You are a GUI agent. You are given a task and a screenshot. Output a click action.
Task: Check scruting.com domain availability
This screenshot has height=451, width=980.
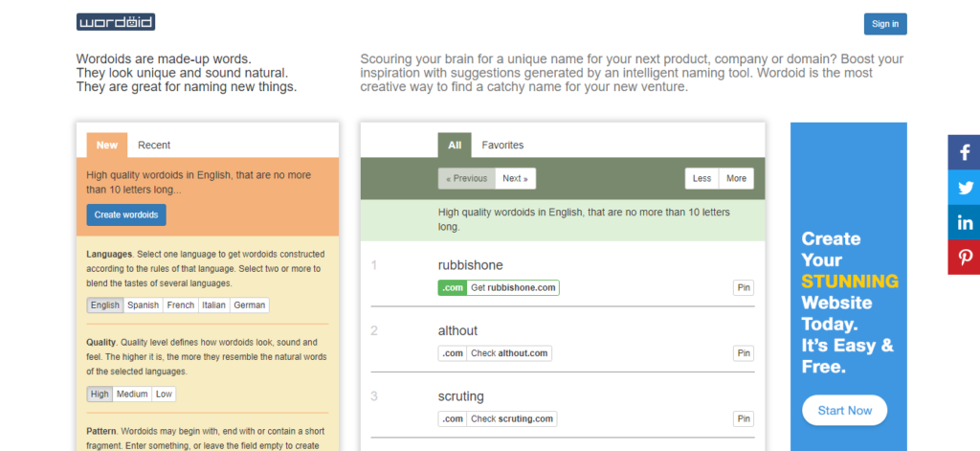(512, 419)
